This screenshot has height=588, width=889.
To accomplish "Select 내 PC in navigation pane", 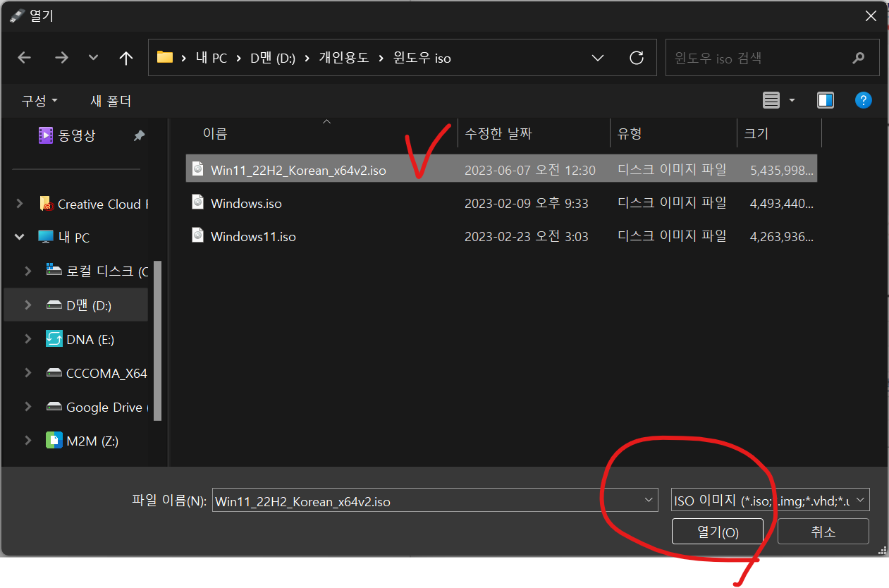I will (x=63, y=238).
